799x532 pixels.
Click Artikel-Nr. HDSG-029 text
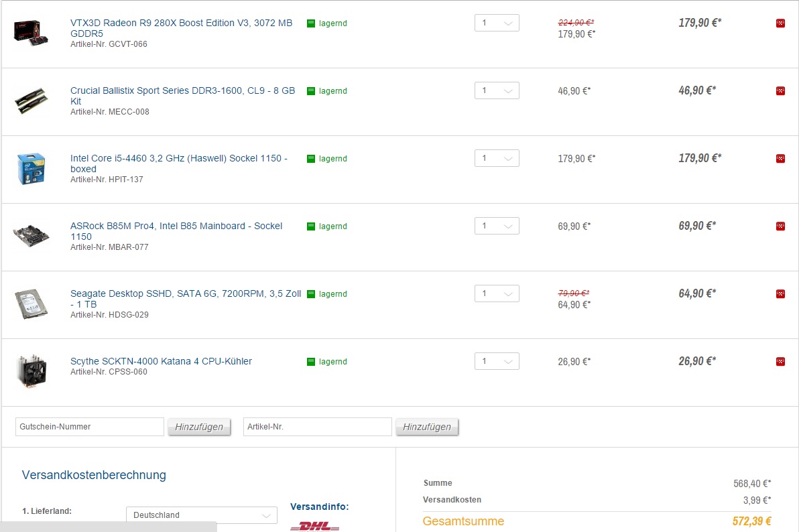[109, 315]
